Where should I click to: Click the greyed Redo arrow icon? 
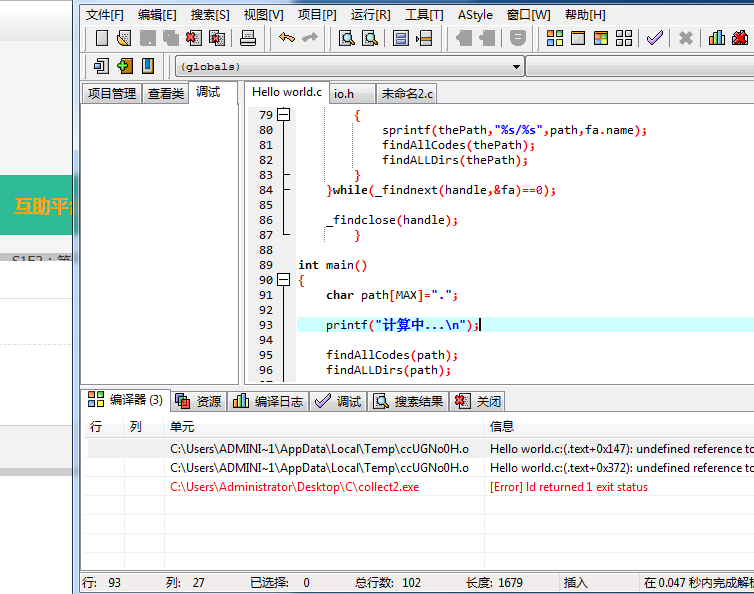[310, 37]
